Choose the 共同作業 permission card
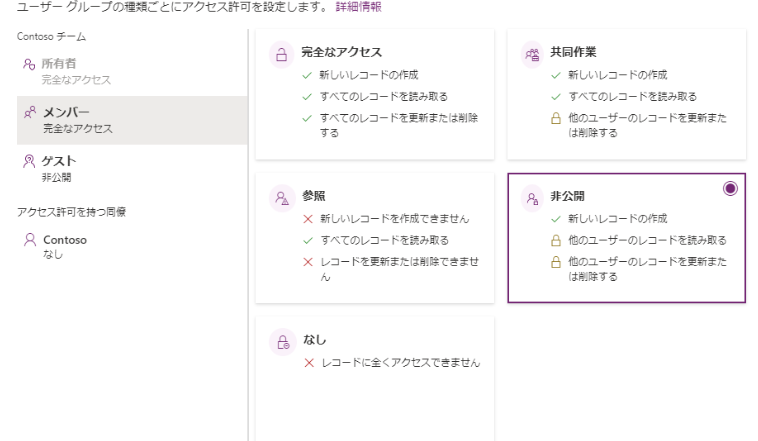758x441 pixels. pos(627,94)
